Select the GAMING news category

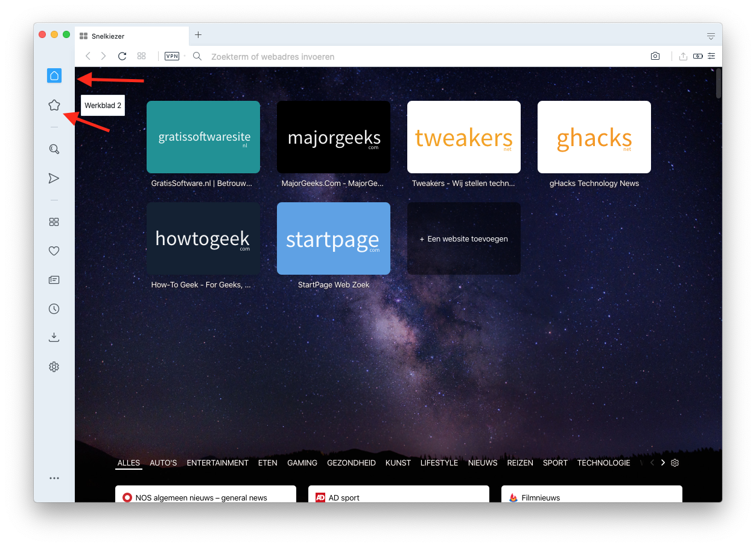302,463
